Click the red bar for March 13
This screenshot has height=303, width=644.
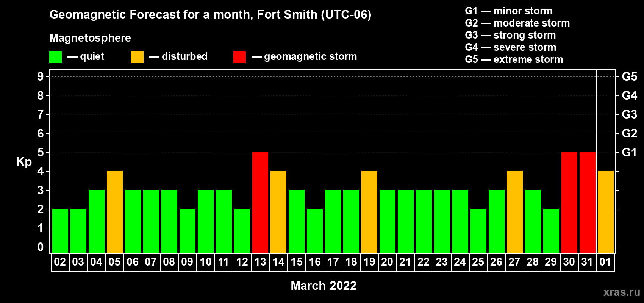(x=260, y=202)
